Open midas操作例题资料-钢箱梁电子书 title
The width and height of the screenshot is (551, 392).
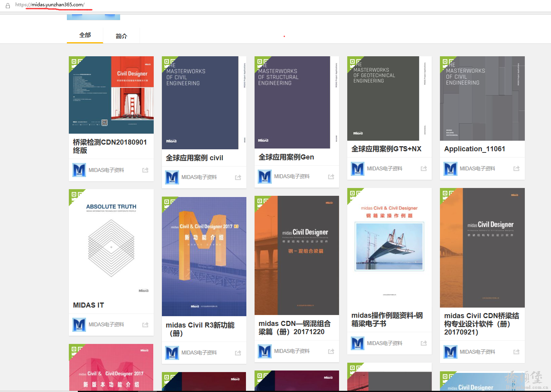[387, 319]
